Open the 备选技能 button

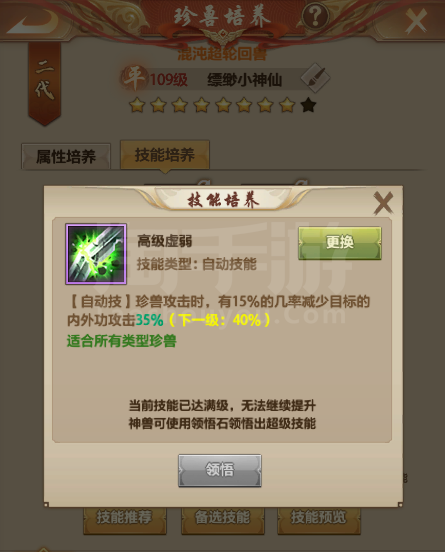point(222,518)
